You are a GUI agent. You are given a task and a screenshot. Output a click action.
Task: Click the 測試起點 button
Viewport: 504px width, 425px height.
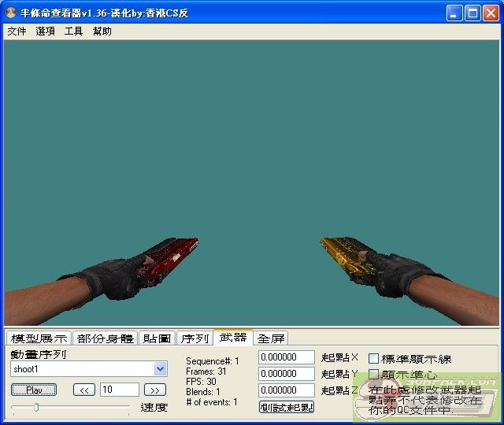tap(287, 408)
